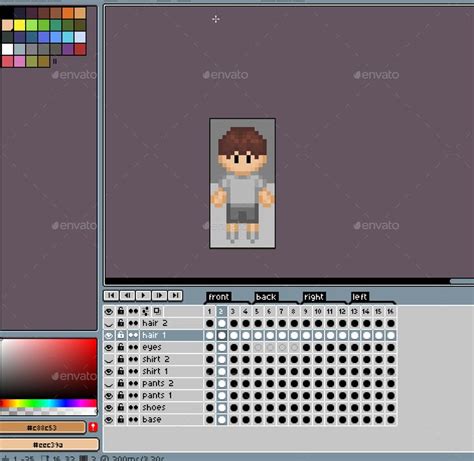Viewport: 474px width, 461px height.
Task: Lock the eyes layer
Action: click(x=121, y=347)
